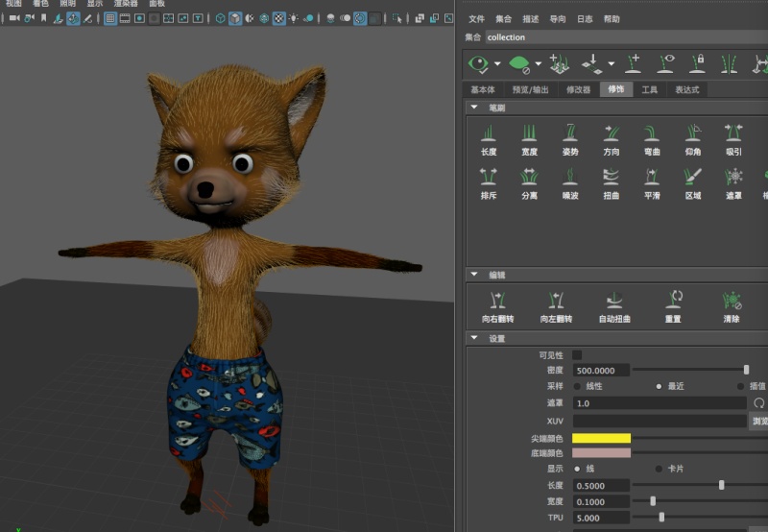768x532 pixels.
Task: Click the XGen update preview eye icon
Action: 478,64
